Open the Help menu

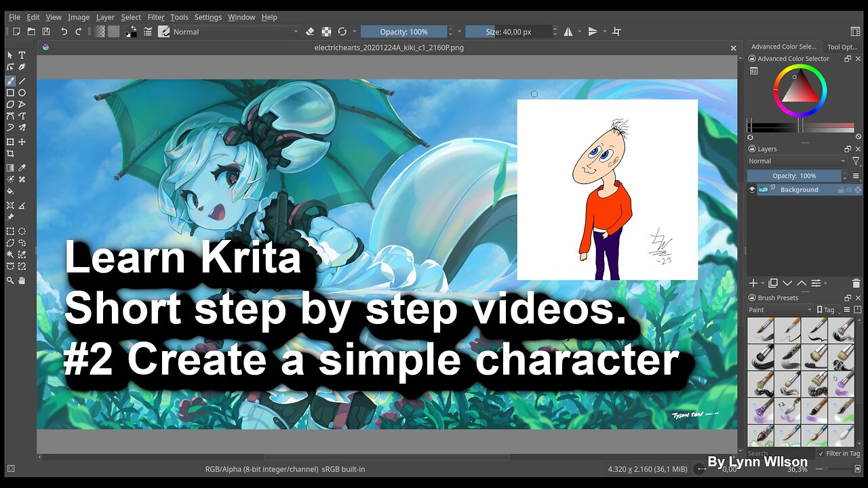point(269,17)
